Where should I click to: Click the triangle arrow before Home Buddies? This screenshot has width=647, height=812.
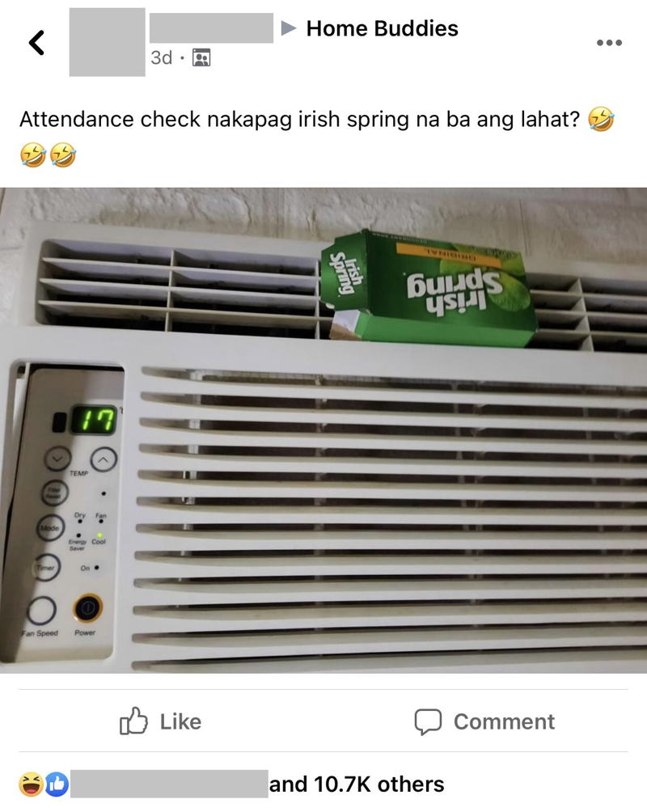tap(288, 28)
